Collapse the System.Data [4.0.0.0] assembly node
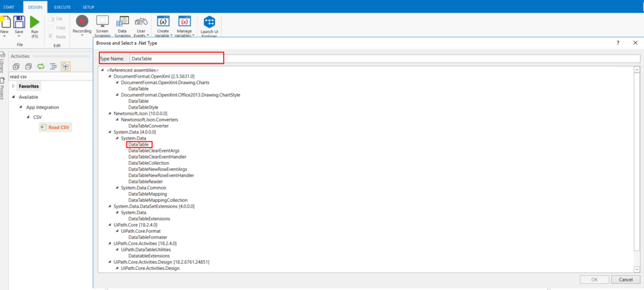This screenshot has height=290, width=644. [110, 132]
